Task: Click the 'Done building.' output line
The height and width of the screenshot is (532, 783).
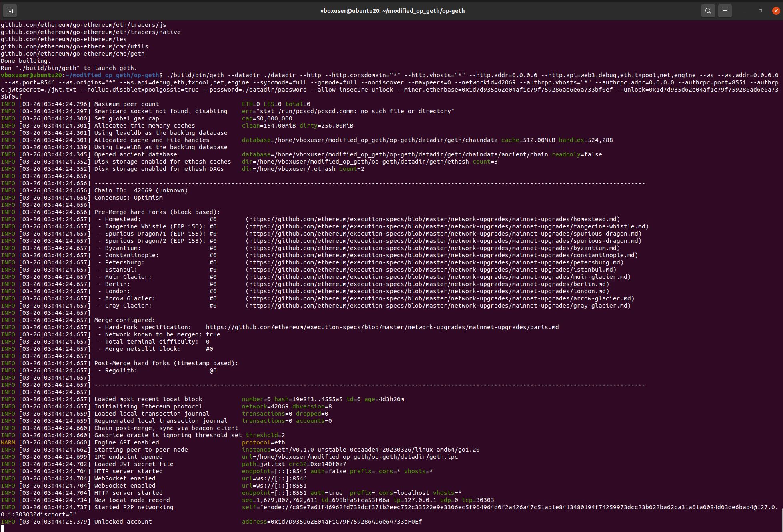Action: [x=26, y=61]
